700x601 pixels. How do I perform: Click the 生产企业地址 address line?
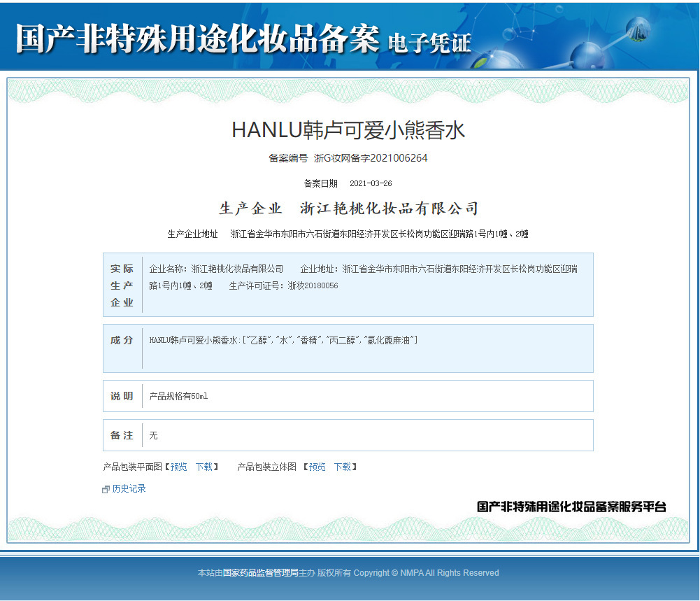click(350, 234)
